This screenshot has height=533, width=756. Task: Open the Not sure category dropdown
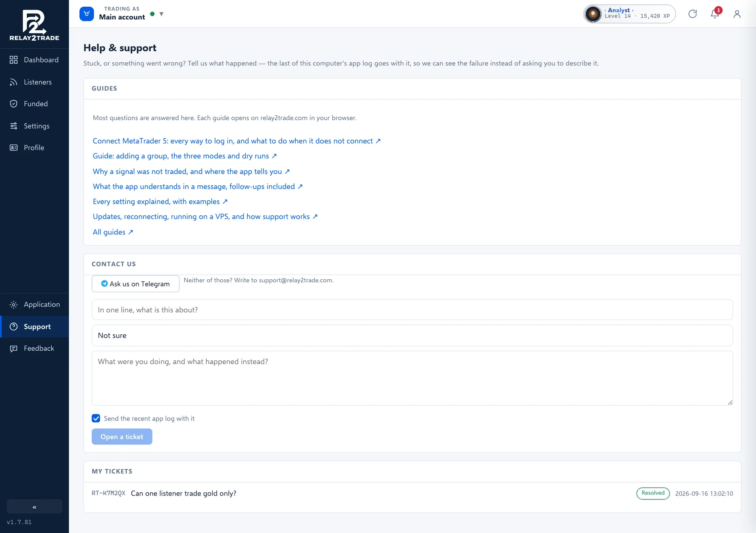pyautogui.click(x=412, y=335)
